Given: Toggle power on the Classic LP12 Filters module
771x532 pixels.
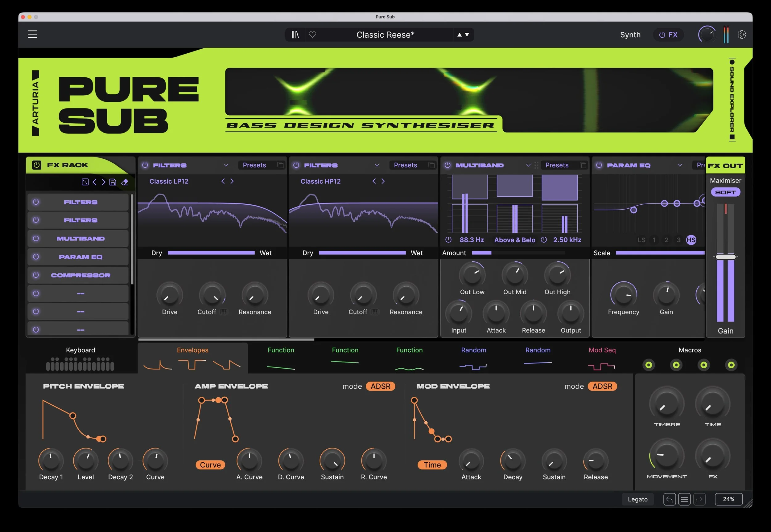Looking at the screenshot, I should coord(145,165).
